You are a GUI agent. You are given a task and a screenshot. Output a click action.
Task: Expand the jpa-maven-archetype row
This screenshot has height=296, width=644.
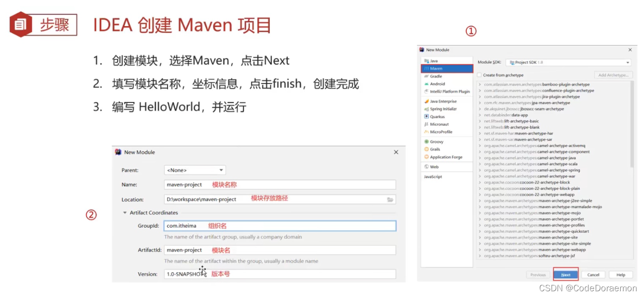(480, 103)
